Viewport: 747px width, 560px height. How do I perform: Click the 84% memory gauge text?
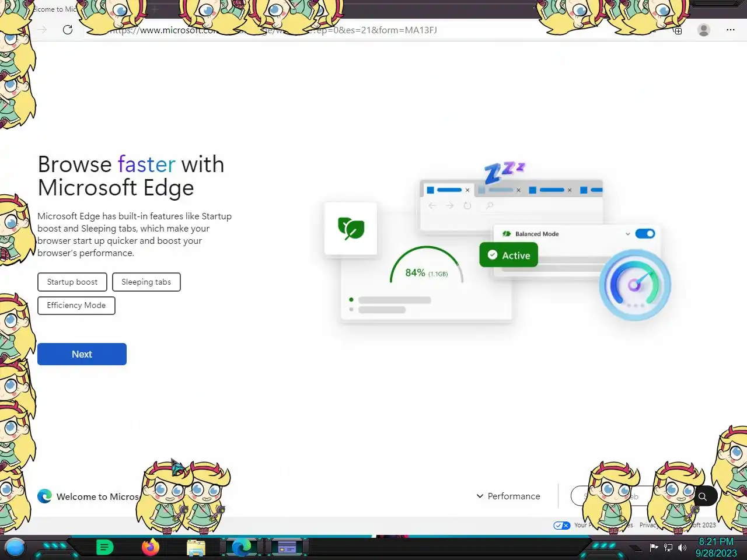click(426, 273)
